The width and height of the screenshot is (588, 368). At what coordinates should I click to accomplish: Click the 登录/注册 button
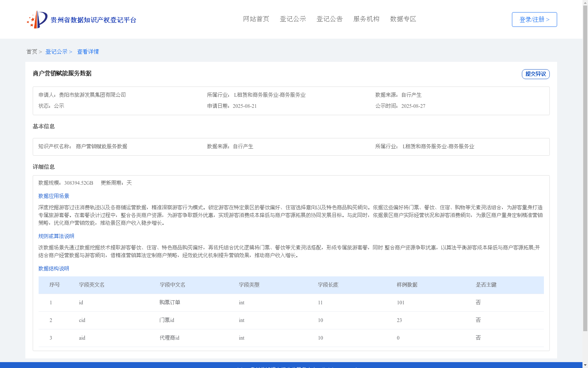coord(534,20)
